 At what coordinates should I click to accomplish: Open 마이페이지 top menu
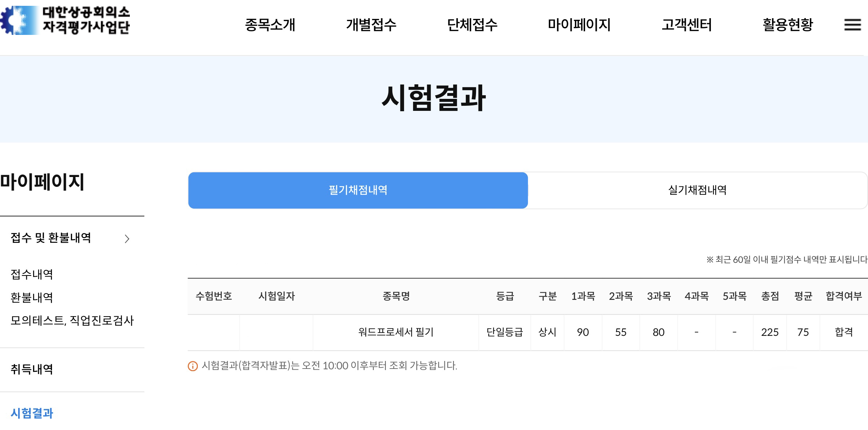tap(579, 25)
